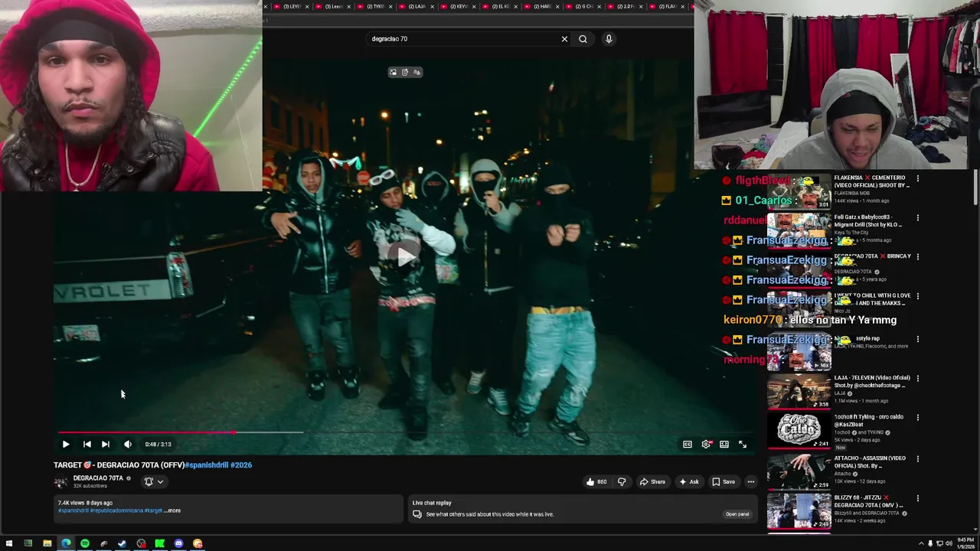Share the video
Viewport: 980px width, 551px height.
tap(652, 481)
